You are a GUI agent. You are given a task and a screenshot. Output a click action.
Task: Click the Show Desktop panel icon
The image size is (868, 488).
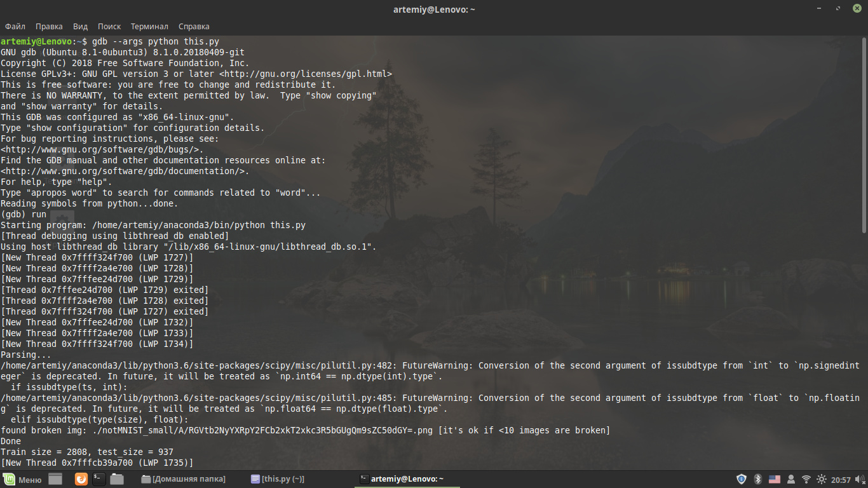(x=55, y=479)
